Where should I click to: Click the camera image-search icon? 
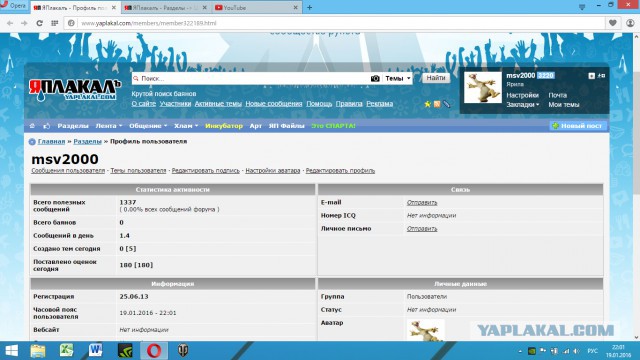[375, 78]
